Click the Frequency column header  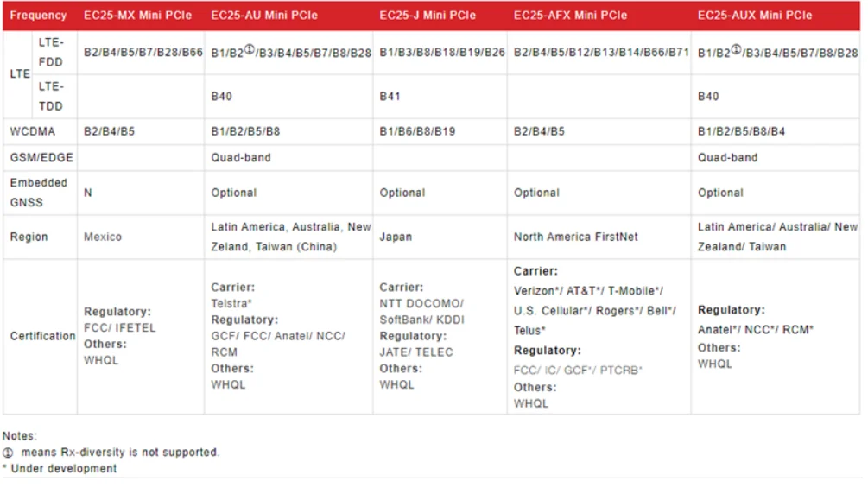(38, 16)
